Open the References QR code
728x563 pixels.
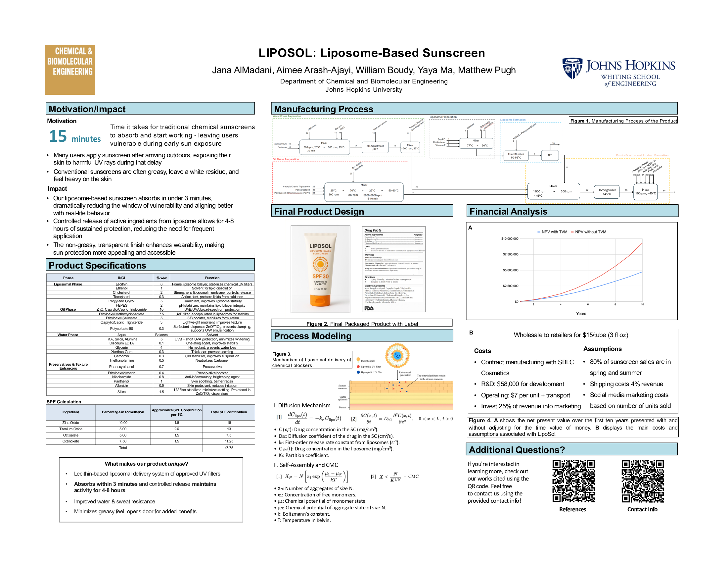(573, 481)
